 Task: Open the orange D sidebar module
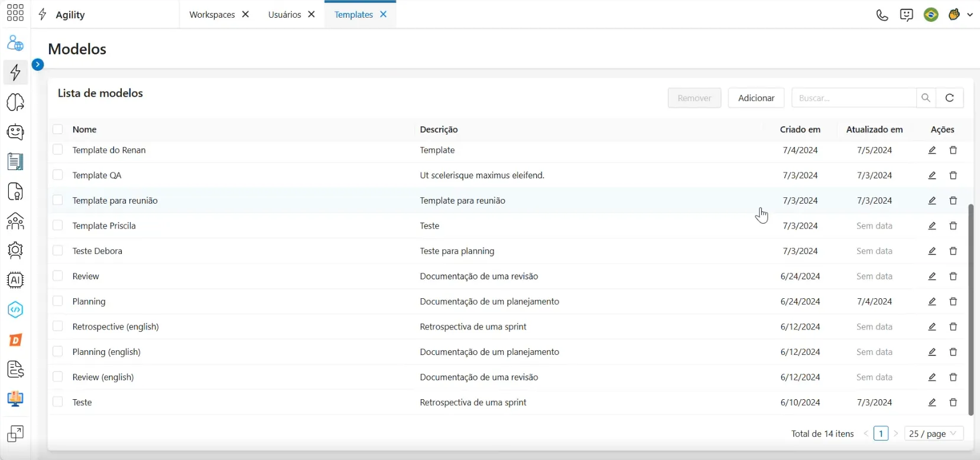coord(15,340)
